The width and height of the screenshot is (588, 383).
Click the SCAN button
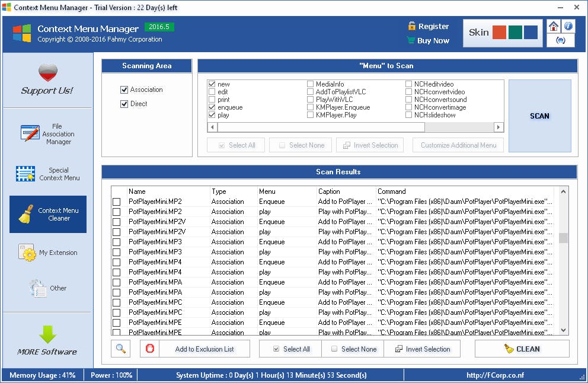click(539, 116)
